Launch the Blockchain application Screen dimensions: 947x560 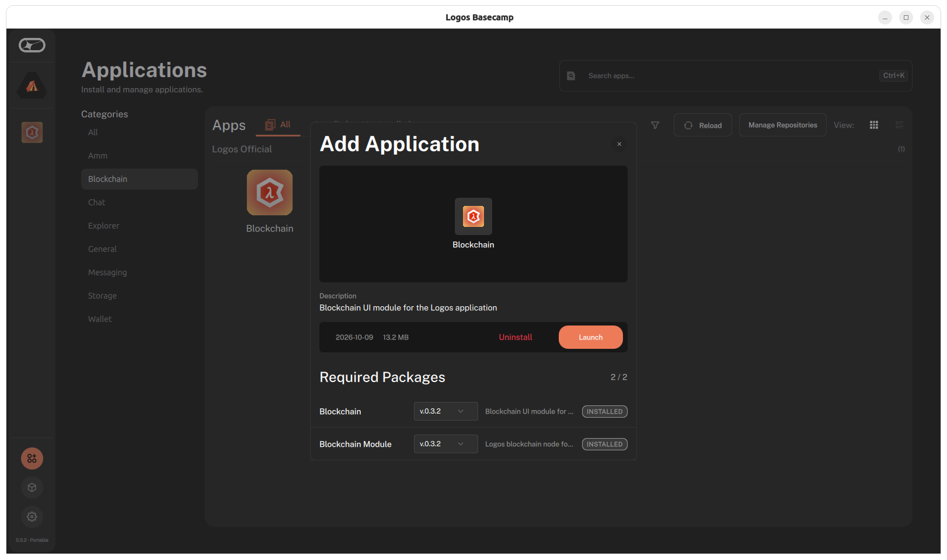(591, 337)
